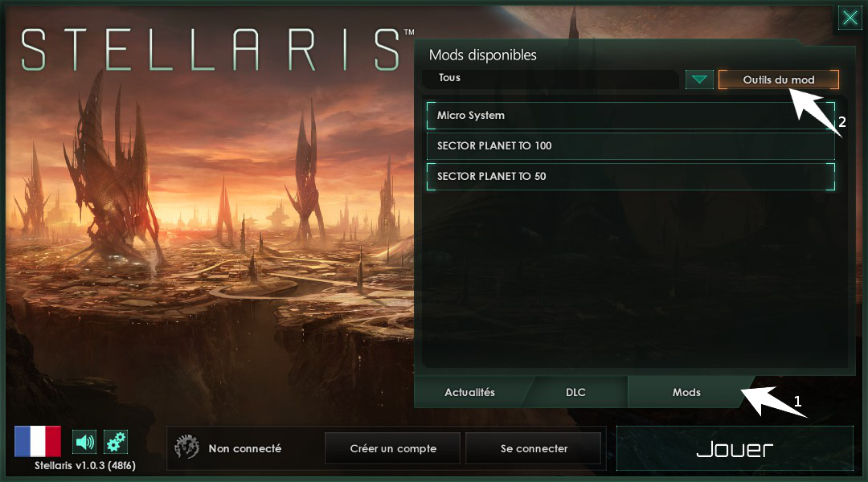Image resolution: width=868 pixels, height=482 pixels.
Task: Disable the SECTOR PLANET TO 50 mod
Action: 631,176
